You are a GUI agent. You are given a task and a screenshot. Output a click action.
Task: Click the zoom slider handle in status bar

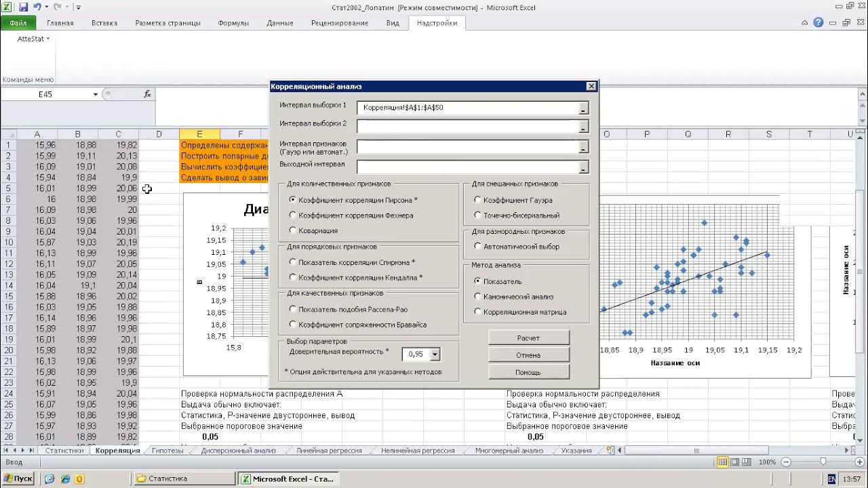tap(823, 462)
